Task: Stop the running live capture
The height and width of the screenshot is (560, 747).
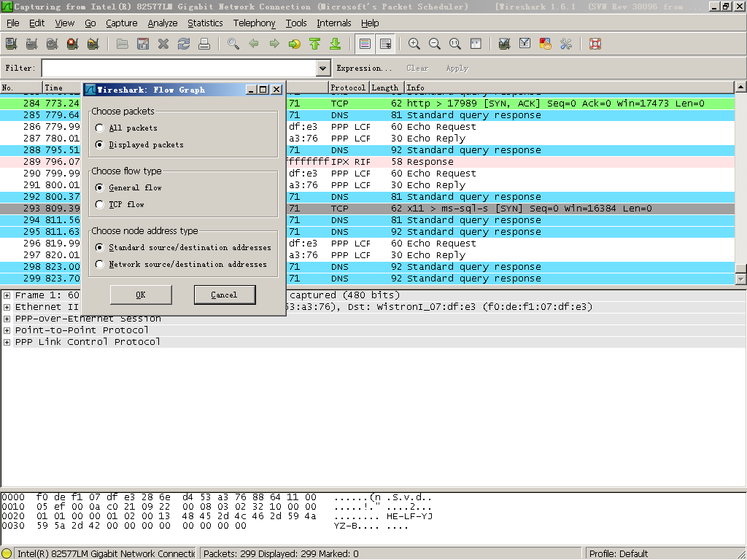Action: (x=73, y=44)
